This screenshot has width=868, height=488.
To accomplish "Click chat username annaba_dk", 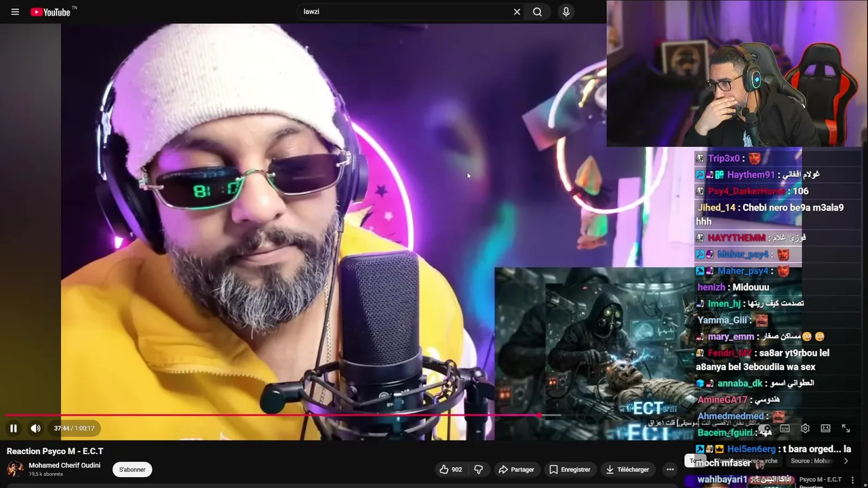I will [740, 384].
